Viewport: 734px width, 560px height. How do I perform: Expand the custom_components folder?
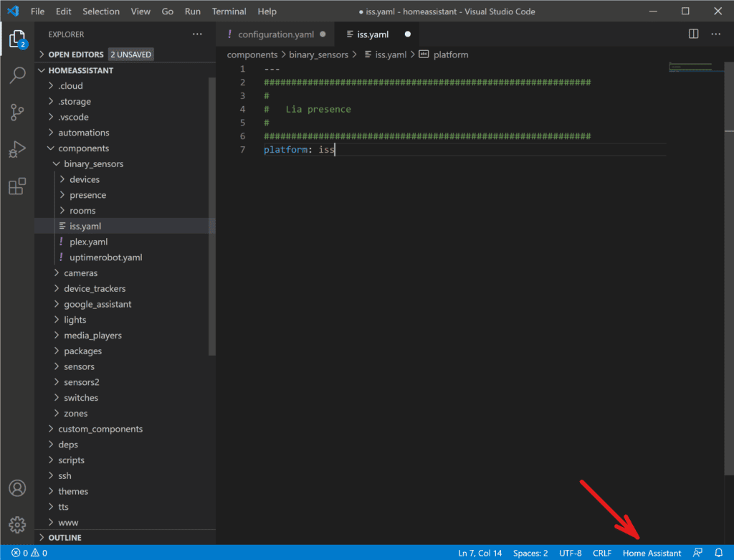tap(125, 429)
